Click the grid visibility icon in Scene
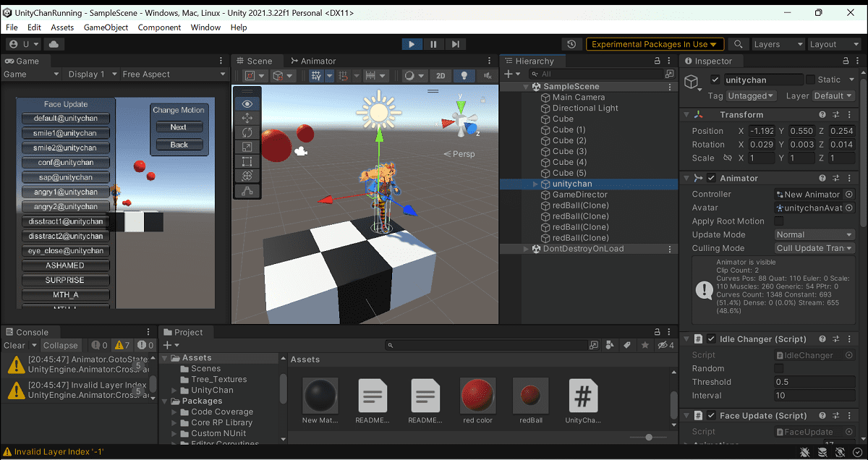Screen dimensions: 868x460 pos(315,75)
